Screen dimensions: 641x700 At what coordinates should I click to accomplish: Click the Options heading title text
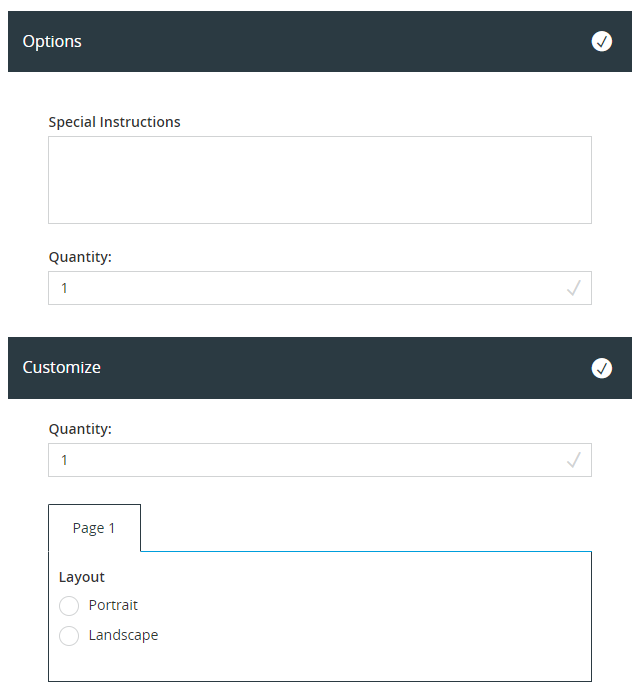click(52, 41)
